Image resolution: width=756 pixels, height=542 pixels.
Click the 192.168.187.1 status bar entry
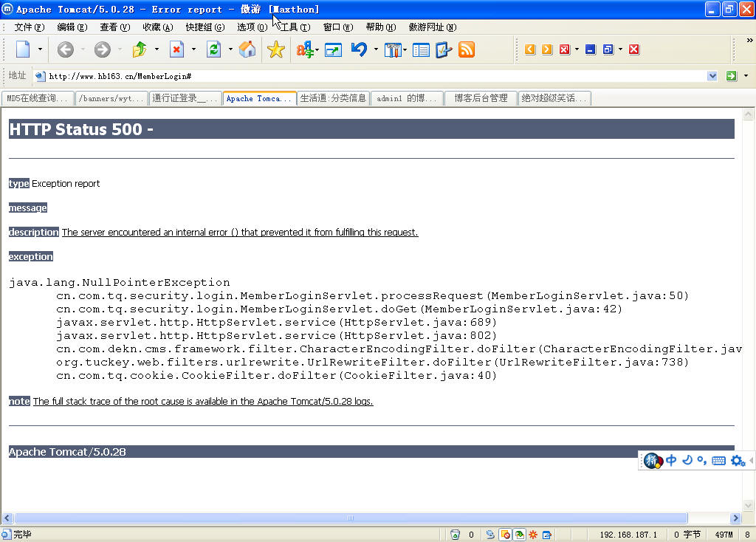coord(628,535)
